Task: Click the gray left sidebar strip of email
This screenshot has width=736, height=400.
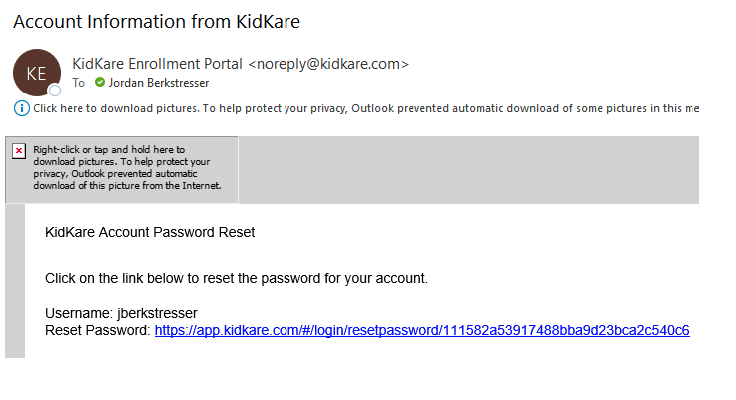Action: [x=15, y=281]
